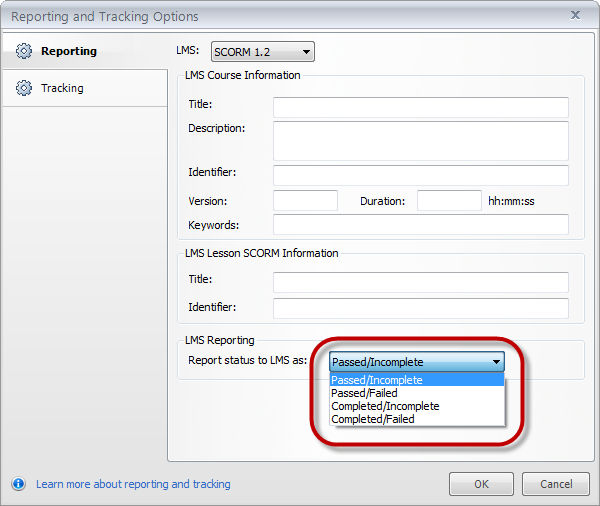Collapse the Report status dropdown showing Passed/Incomplete
Viewport: 600px width, 506px height.
(x=417, y=362)
